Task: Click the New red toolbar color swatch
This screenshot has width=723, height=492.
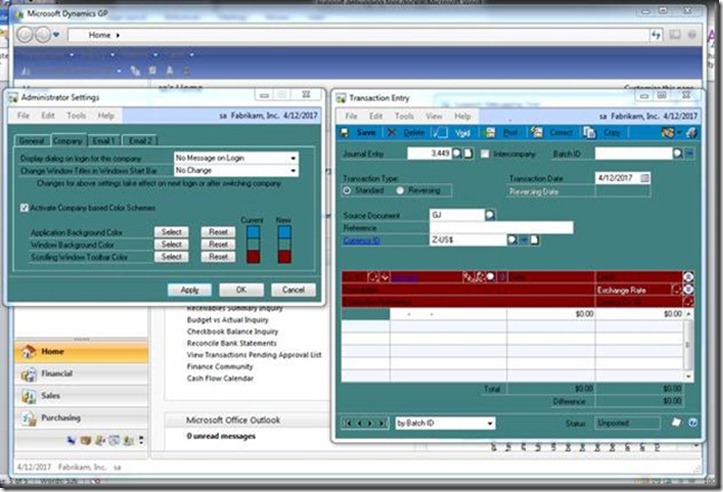Action: pyautogui.click(x=284, y=256)
